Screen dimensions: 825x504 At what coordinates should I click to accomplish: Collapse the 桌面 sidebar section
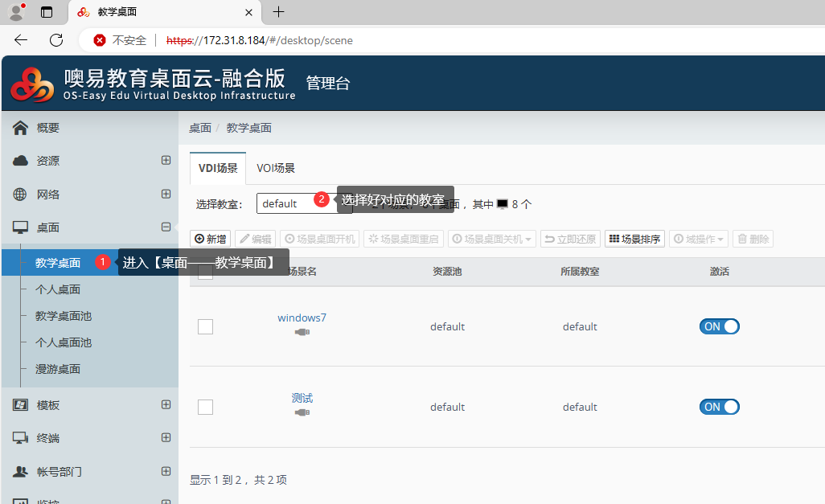point(166,227)
